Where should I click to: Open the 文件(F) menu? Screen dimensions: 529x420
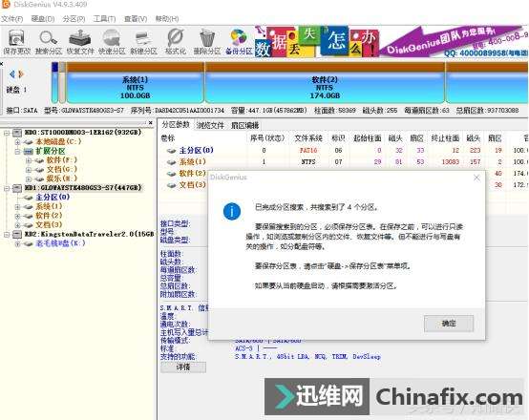tap(11, 19)
